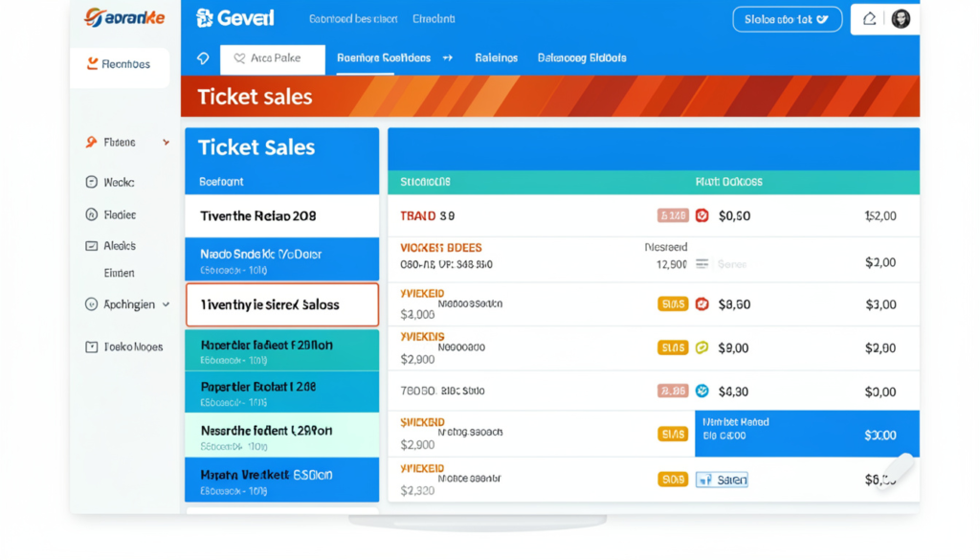Image resolution: width=980 pixels, height=560 pixels.
Task: Click the Geverl logo icon in the top bar
Action: (205, 17)
